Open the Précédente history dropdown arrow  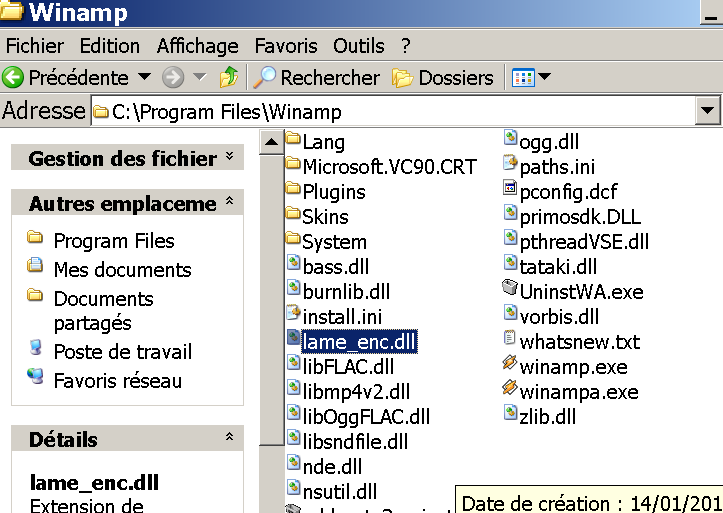tap(144, 77)
